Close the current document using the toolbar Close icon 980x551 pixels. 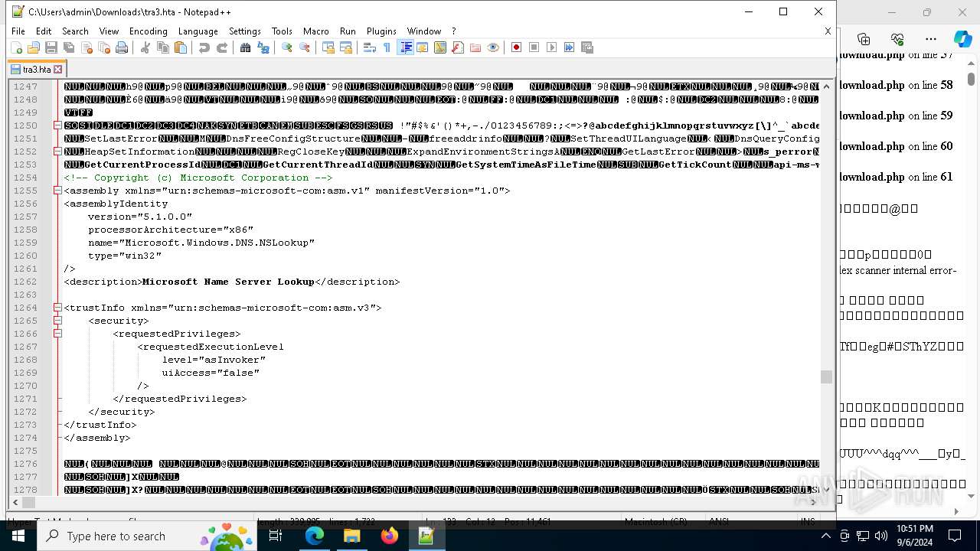click(x=87, y=47)
